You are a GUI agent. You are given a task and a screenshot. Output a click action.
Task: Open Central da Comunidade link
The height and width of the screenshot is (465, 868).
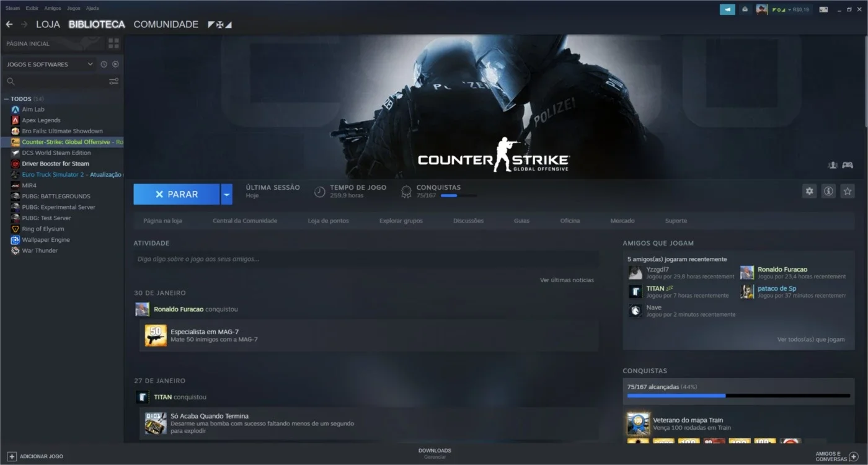coord(245,221)
